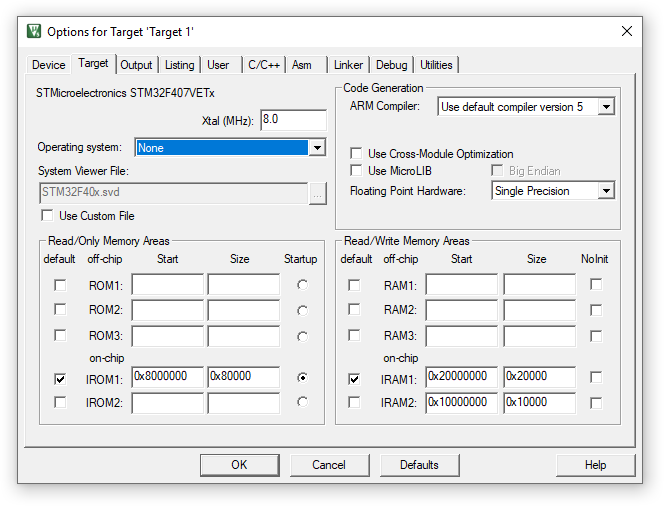This screenshot has height=506, width=664.
Task: Go to the Listing tab
Action: pyautogui.click(x=180, y=65)
